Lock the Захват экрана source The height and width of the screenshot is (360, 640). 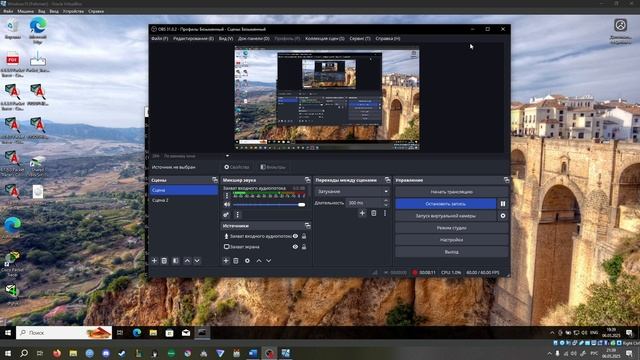pyautogui.click(x=304, y=247)
